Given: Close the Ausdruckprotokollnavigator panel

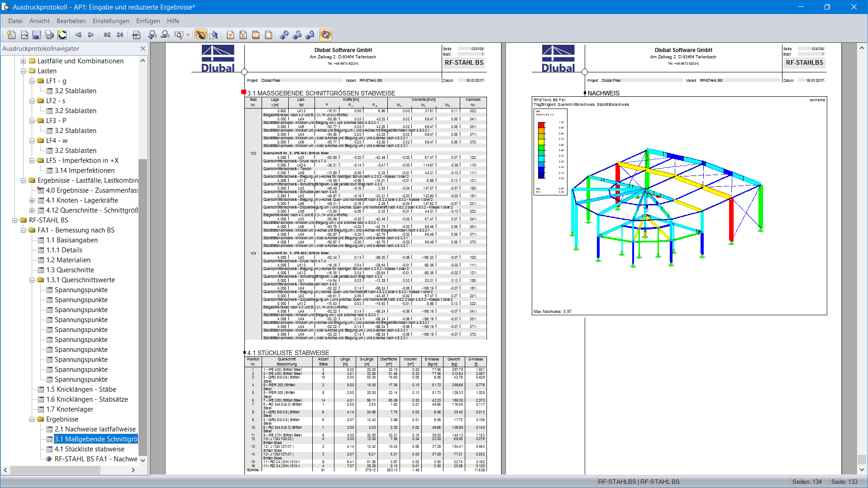Looking at the screenshot, I should [x=143, y=48].
